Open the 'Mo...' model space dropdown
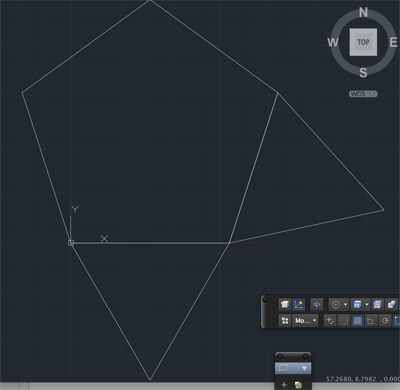400x390 pixels. coord(305,321)
